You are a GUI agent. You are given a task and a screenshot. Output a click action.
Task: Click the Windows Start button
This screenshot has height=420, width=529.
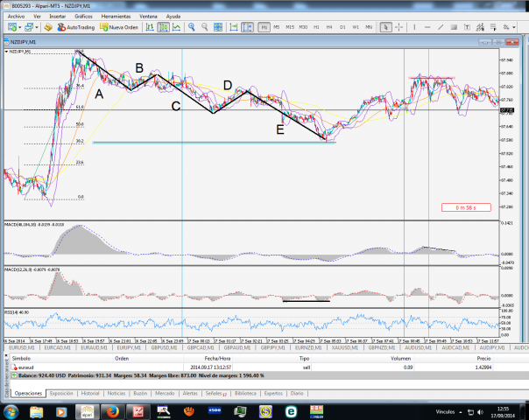pos(11,410)
